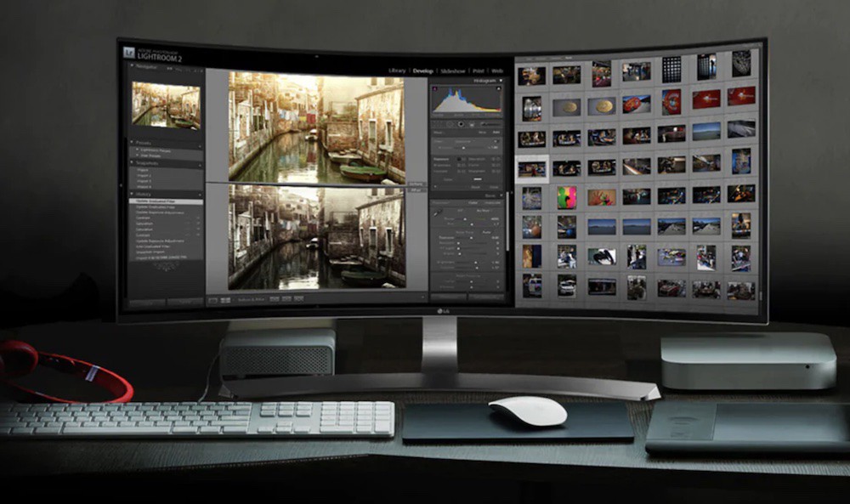
Task: Click the Amount slider handle
Action: (x=464, y=148)
